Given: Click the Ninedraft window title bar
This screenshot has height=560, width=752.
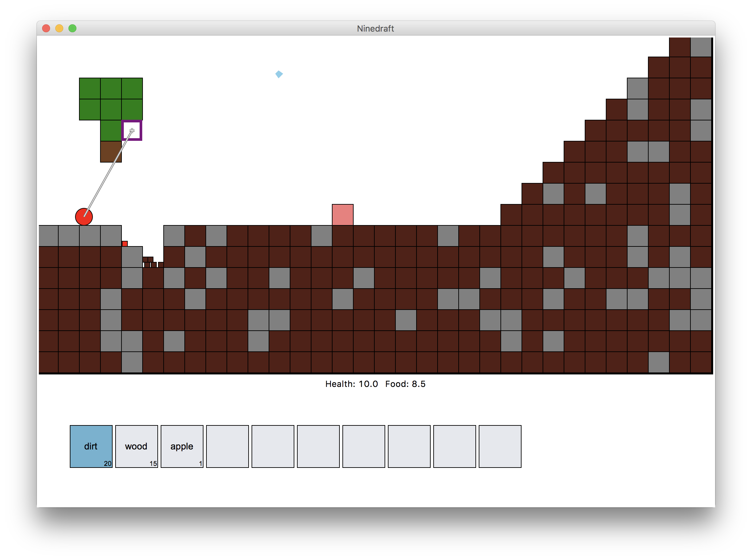Looking at the screenshot, I should (375, 29).
